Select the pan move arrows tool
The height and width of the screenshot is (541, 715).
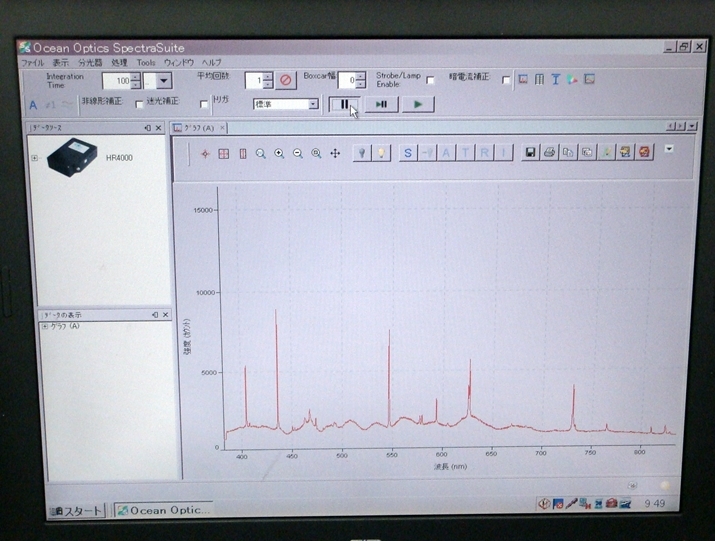335,154
